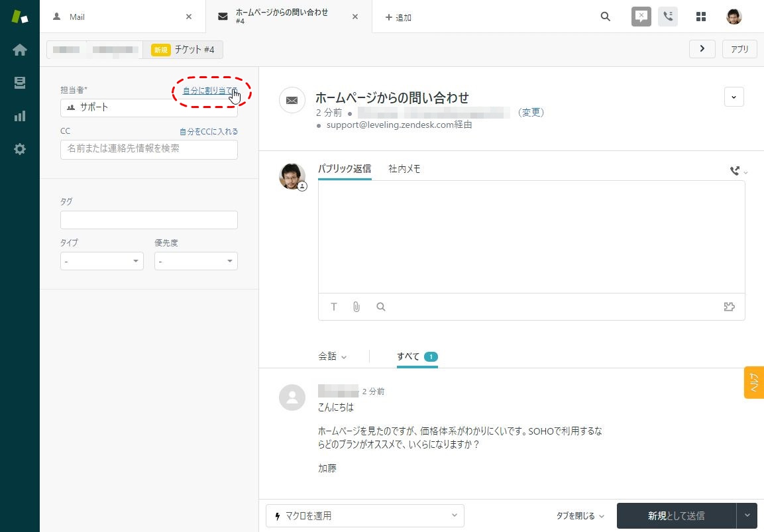Open the Home dashboard icon in sidebar
The width and height of the screenshot is (764, 532).
(x=20, y=50)
